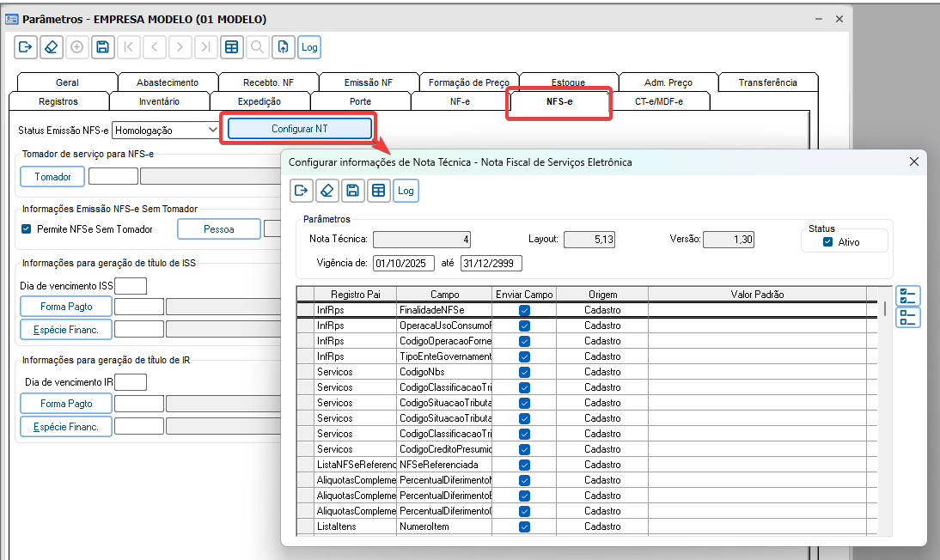Click the Configurar NT button
Viewport: 940px width, 560px height.
pos(299,129)
